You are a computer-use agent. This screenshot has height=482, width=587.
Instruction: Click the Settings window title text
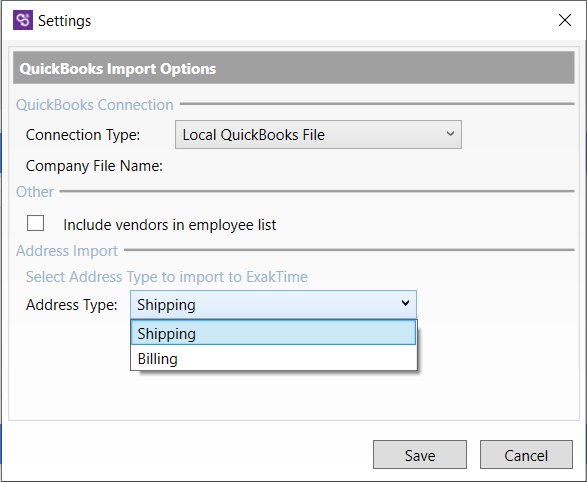pos(64,21)
